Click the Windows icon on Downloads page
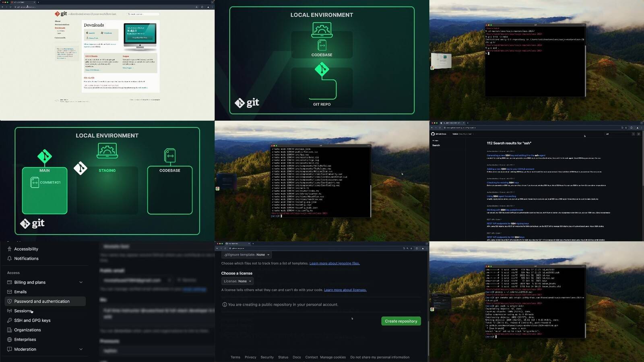The width and height of the screenshot is (644, 362). [x=102, y=33]
